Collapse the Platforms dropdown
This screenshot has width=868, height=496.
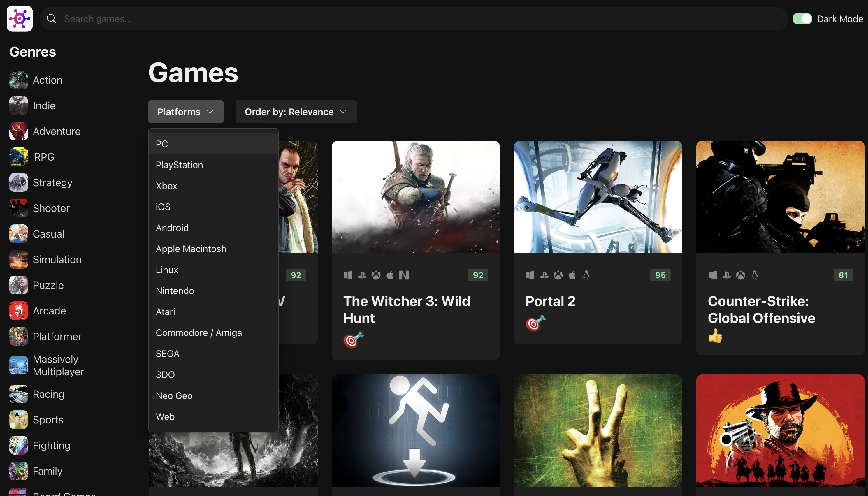coord(186,111)
